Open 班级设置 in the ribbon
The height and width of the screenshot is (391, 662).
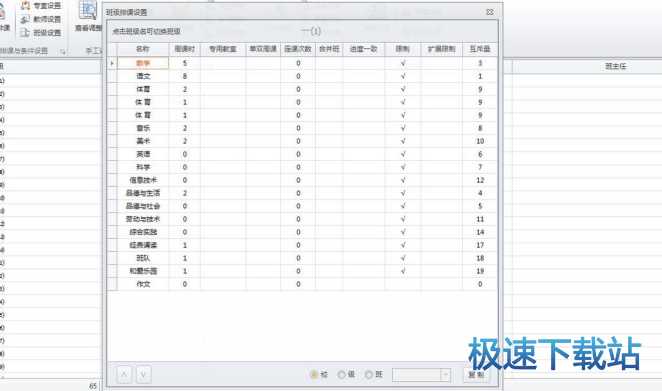point(41,33)
